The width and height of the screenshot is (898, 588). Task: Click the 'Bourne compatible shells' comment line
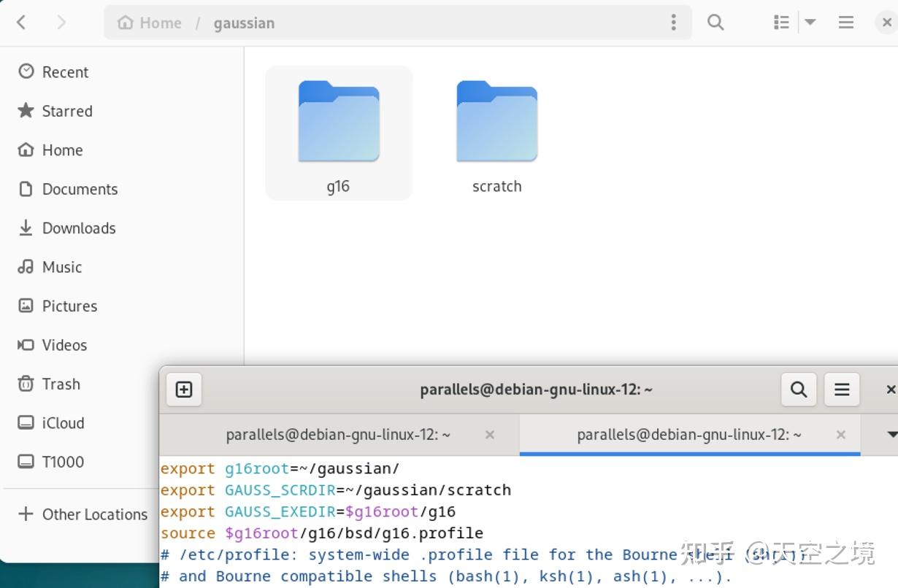pyautogui.click(x=446, y=576)
